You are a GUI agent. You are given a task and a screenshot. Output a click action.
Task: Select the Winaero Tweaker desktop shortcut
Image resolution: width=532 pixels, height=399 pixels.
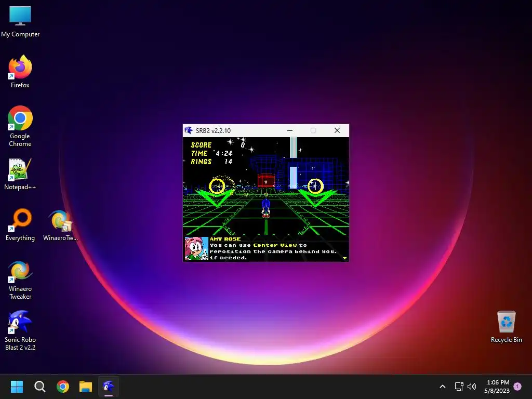[20, 280]
